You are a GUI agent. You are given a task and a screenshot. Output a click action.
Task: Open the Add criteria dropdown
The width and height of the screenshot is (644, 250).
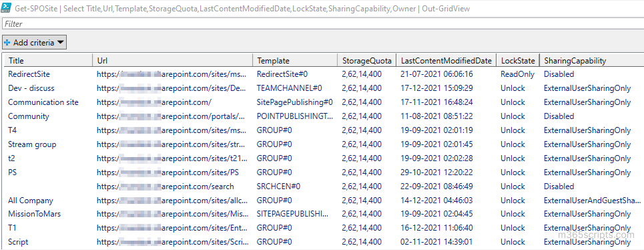[x=35, y=42]
